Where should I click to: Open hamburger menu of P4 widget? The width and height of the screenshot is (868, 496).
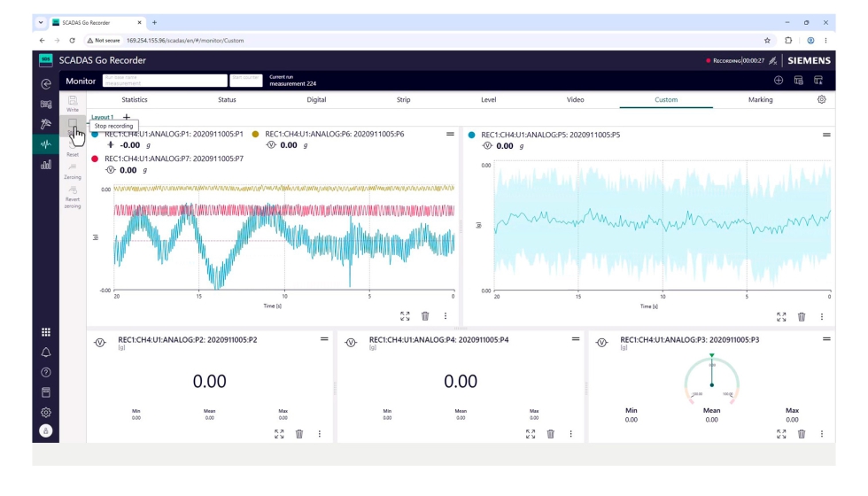pyautogui.click(x=576, y=339)
